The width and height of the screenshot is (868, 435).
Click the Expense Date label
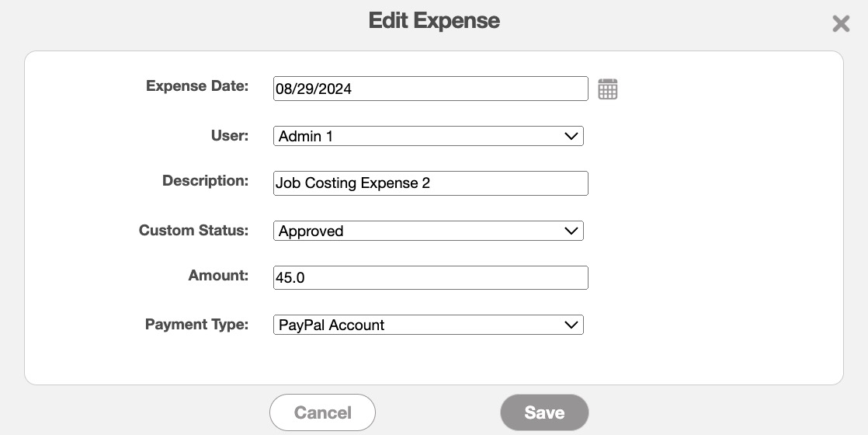(x=197, y=86)
